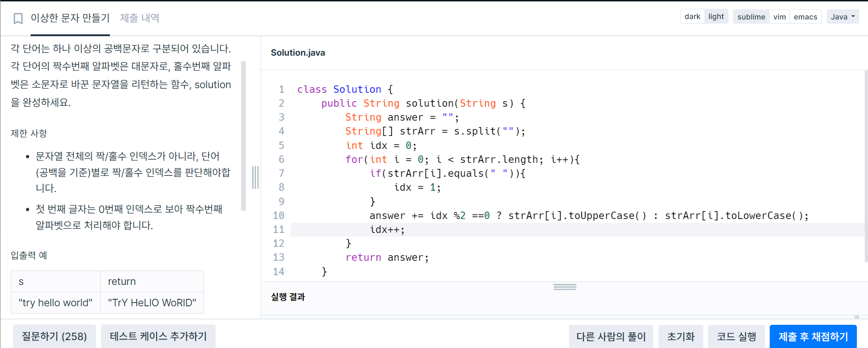Image resolution: width=868 pixels, height=348 pixels.
Task: Choose sublime keybinding mode
Action: click(751, 17)
